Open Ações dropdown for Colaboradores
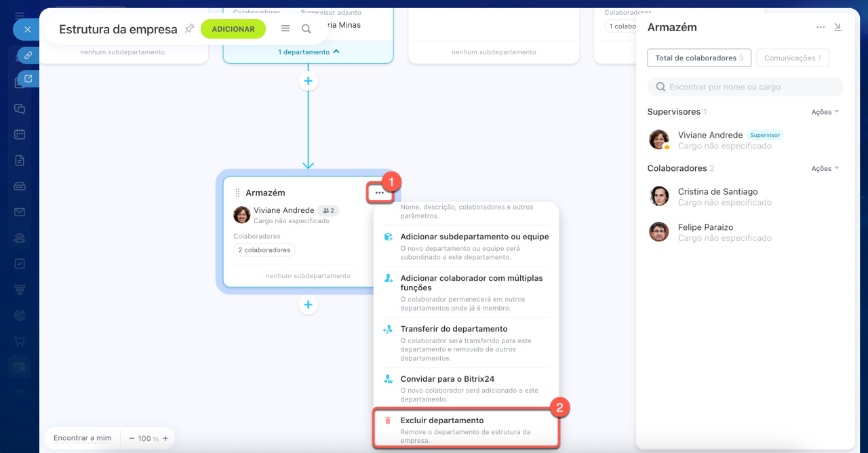 point(825,168)
